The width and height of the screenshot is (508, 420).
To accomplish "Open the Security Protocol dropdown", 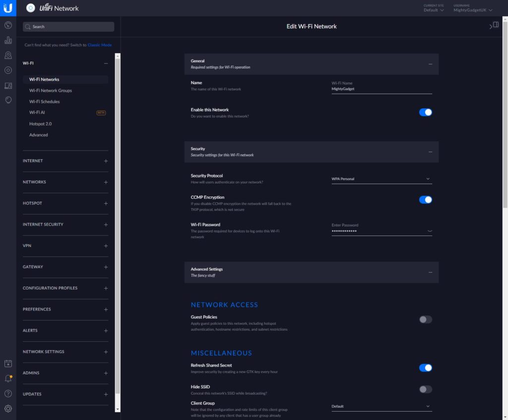I will [381, 179].
